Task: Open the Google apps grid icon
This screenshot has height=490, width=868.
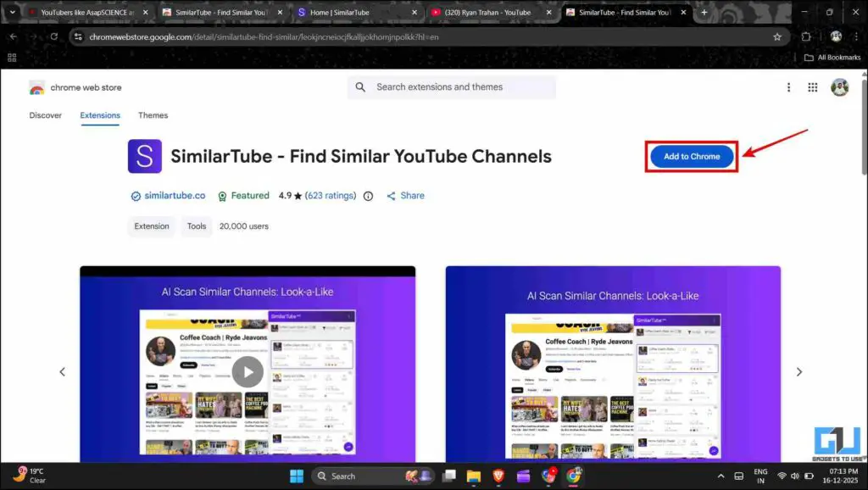Action: [x=812, y=86]
